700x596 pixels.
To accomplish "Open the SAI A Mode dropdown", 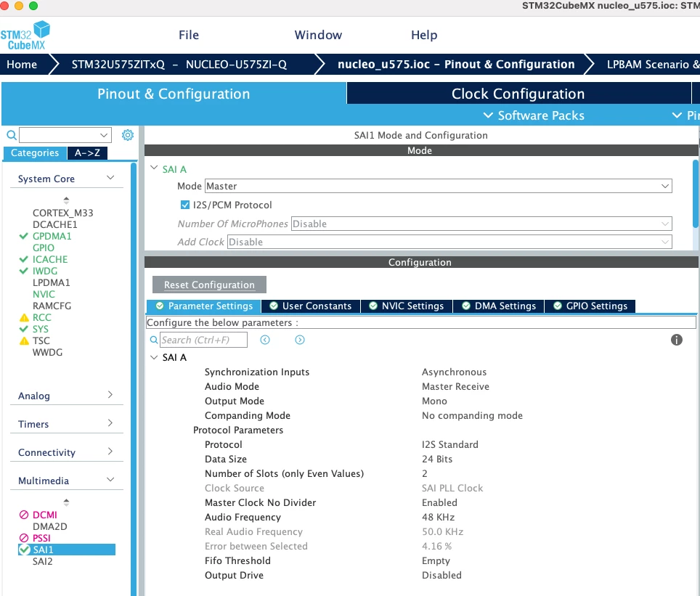I will [439, 186].
